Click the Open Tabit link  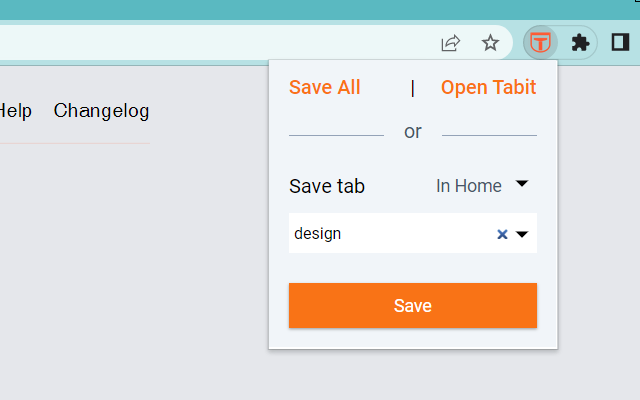pos(488,87)
